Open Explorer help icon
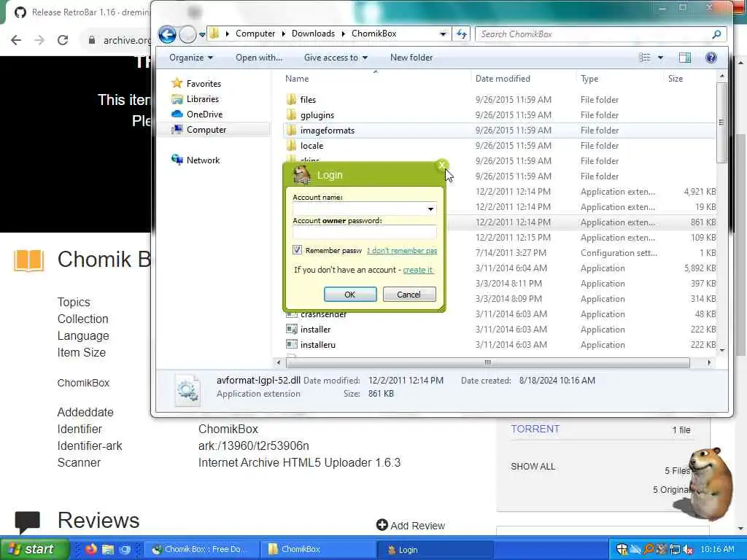Screen dimensions: 747x560 coord(711,58)
